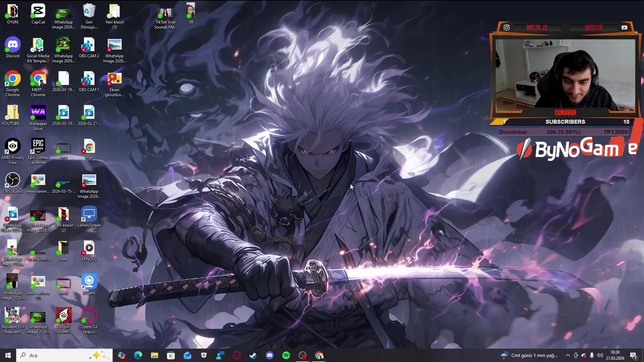Select the TikTok Viral Sounds file
The image size is (644, 362).
165,18
